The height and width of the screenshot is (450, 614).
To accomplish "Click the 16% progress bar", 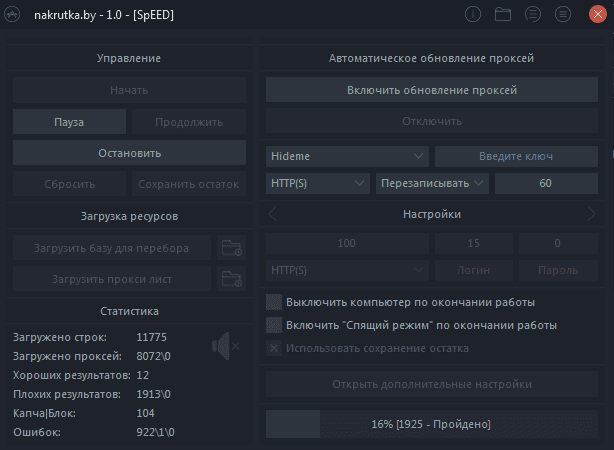I will (x=432, y=424).
